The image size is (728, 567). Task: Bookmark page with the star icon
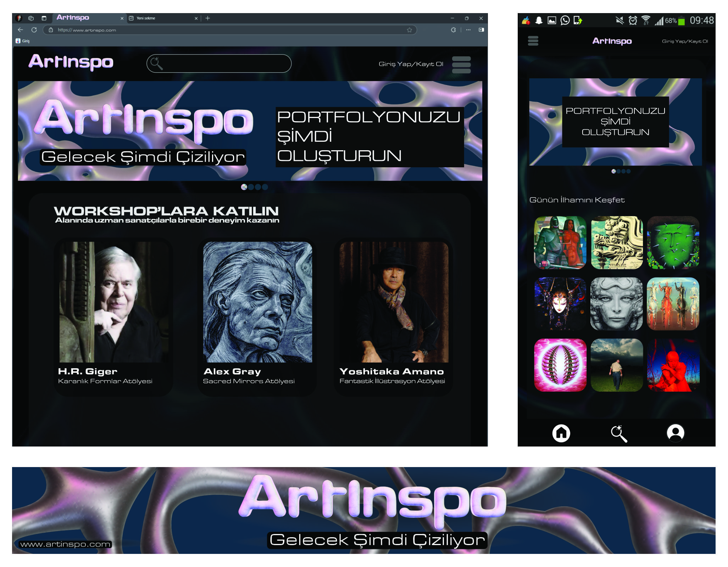[x=409, y=30]
